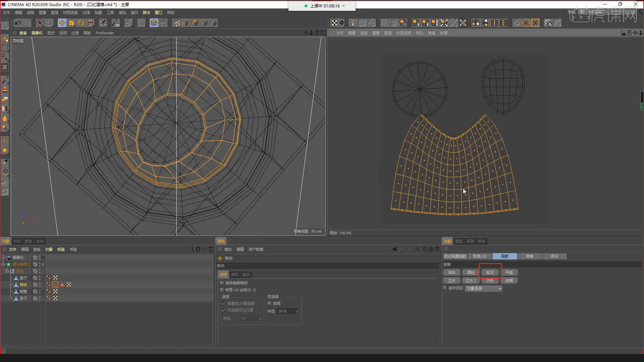Image resolution: width=644 pixels, height=362 pixels.
Task: Select the Eyedropper tool in left toolbar
Action: click(x=5, y=163)
